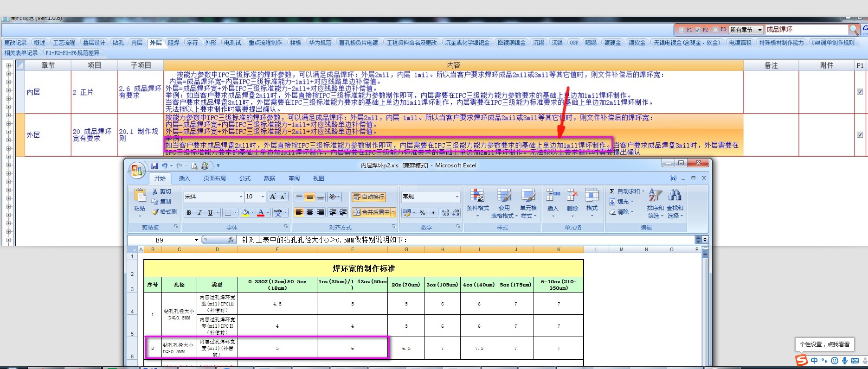The width and height of the screenshot is (868, 369).
Task: Click the magnifier search icon beside 成品焊环
Action: (x=854, y=30)
